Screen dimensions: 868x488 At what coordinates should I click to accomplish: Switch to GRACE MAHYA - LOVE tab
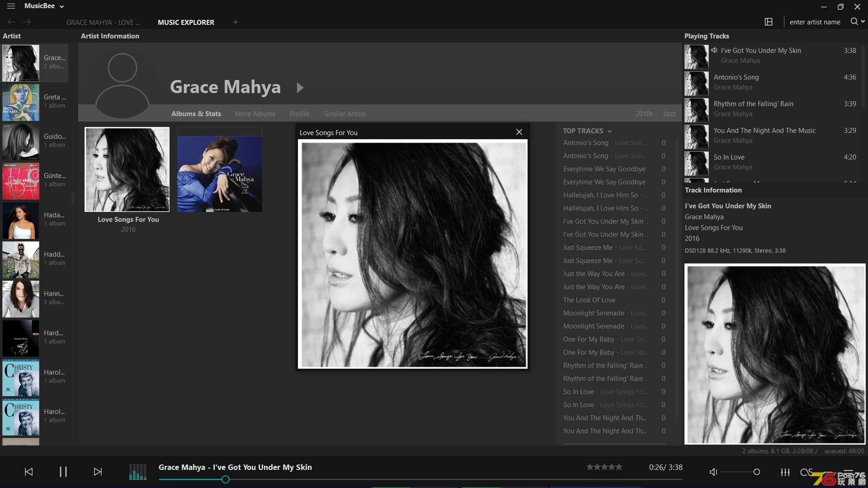coord(103,22)
